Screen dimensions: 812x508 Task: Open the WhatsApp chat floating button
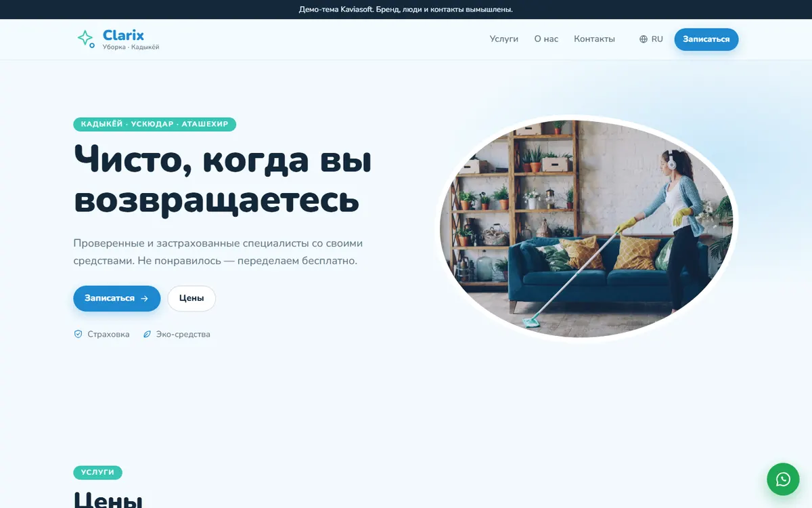click(783, 479)
